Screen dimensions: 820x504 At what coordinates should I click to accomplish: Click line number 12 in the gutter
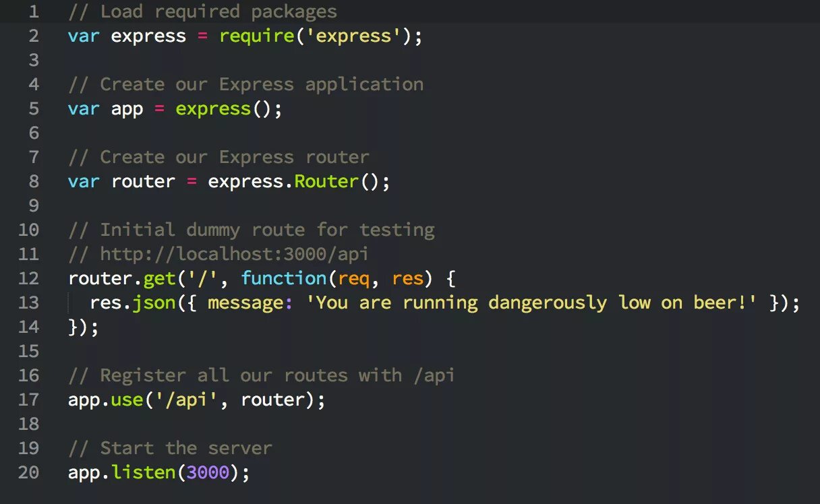[28, 278]
